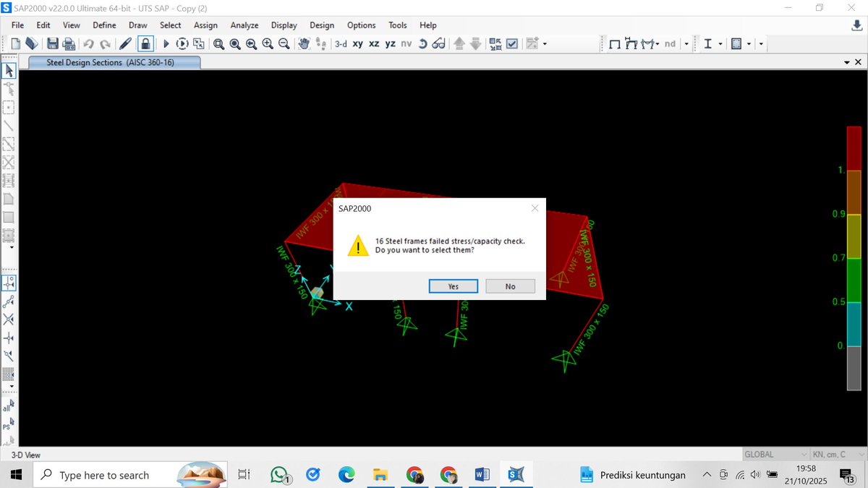
Task: Click the Print Graphics icon
Action: [69, 44]
